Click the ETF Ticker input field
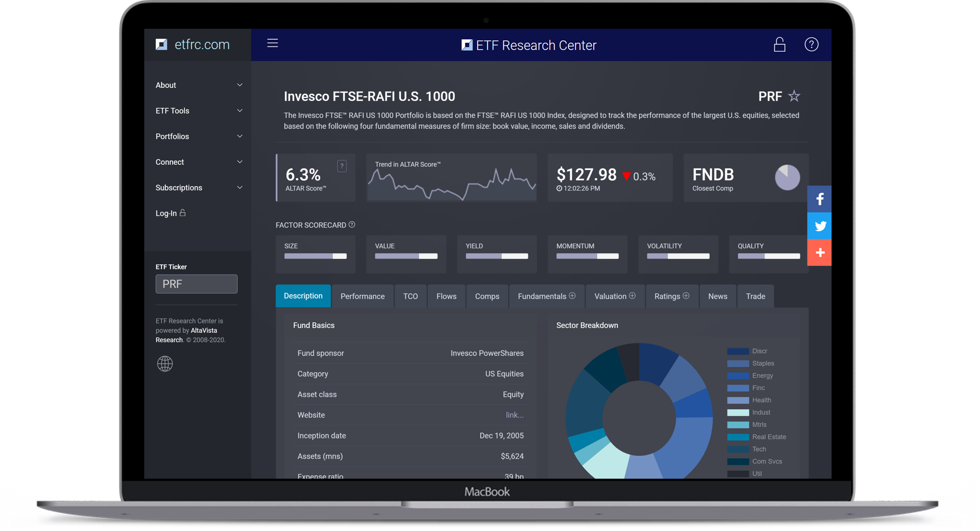 point(197,284)
